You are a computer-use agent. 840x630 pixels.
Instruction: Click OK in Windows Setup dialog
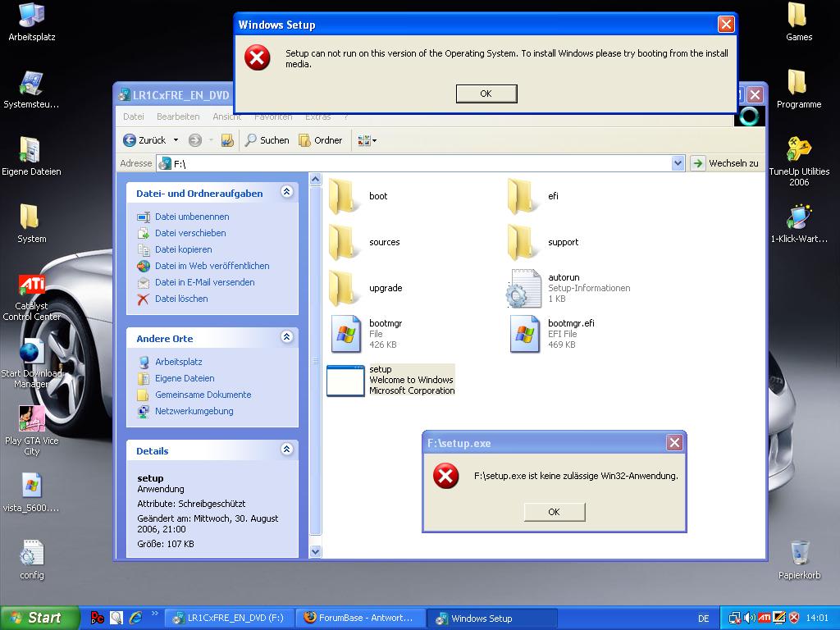pyautogui.click(x=486, y=94)
